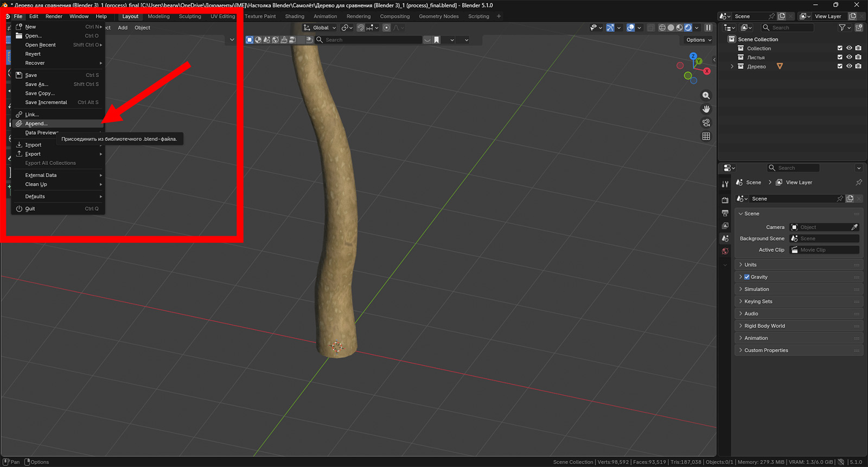The height and width of the screenshot is (467, 868).
Task: Enable proportional editing in viewport header
Action: click(386, 28)
